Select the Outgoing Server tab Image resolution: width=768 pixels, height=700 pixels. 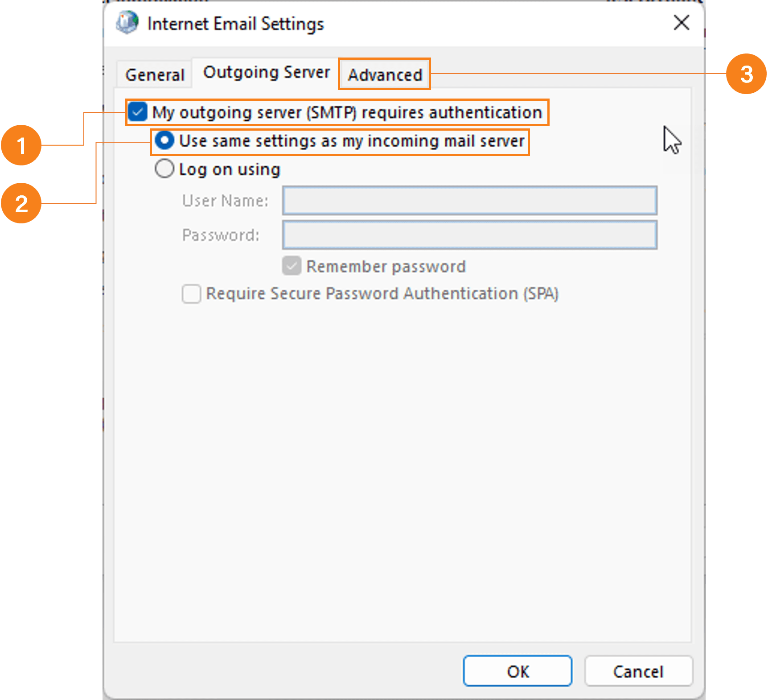click(266, 72)
